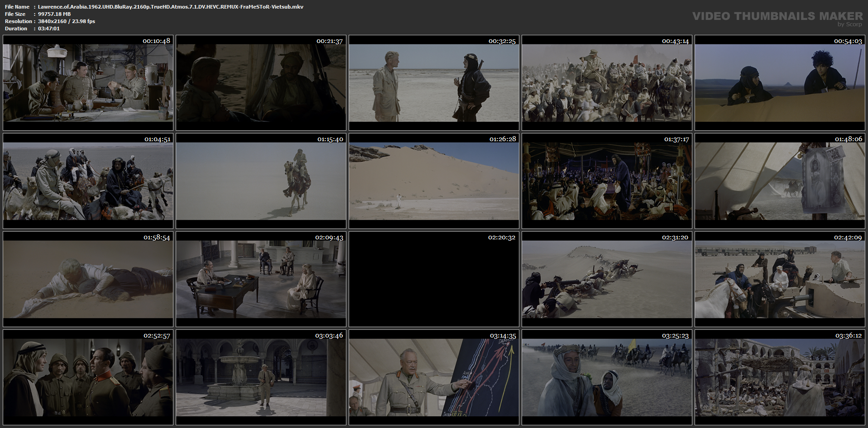The width and height of the screenshot is (868, 428).
Task: Pick the frame stamped 03:36:12
Action: 780,377
